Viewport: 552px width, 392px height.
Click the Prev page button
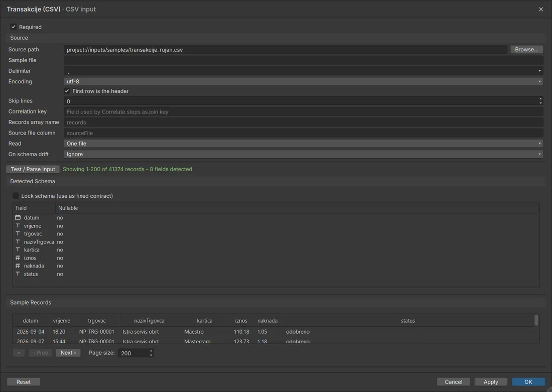click(41, 352)
